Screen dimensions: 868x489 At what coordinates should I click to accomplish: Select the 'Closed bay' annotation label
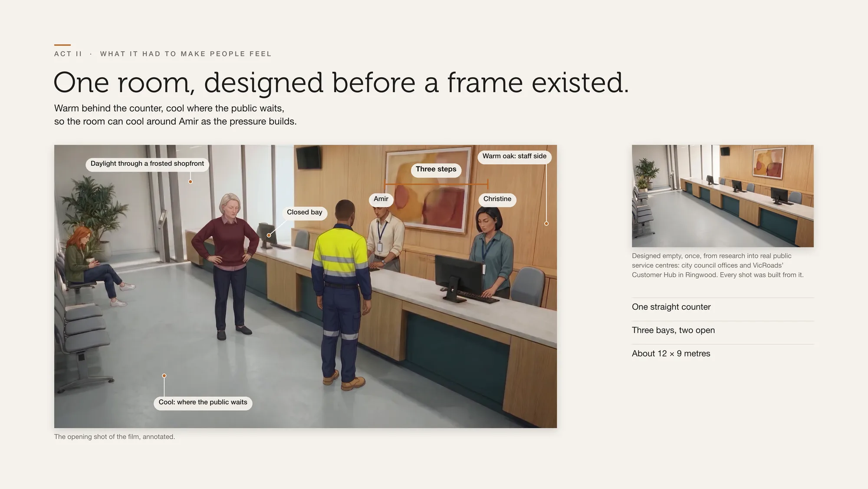[304, 212]
